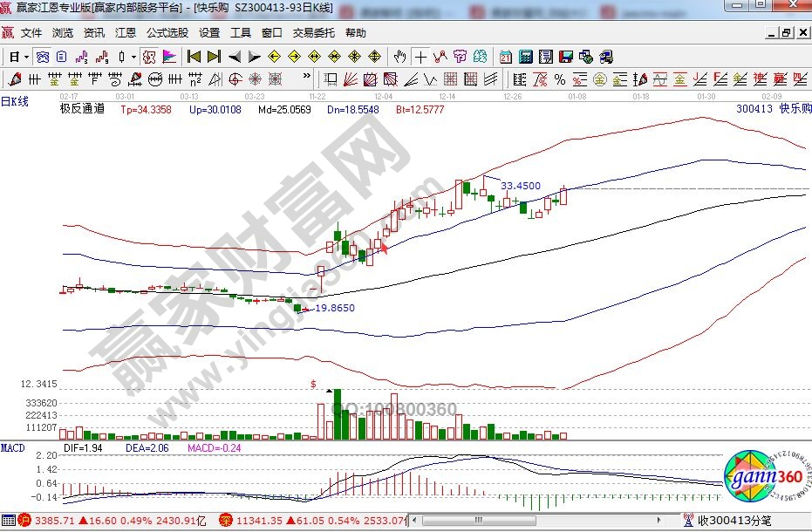Open the calculator tool icon

coord(526,57)
